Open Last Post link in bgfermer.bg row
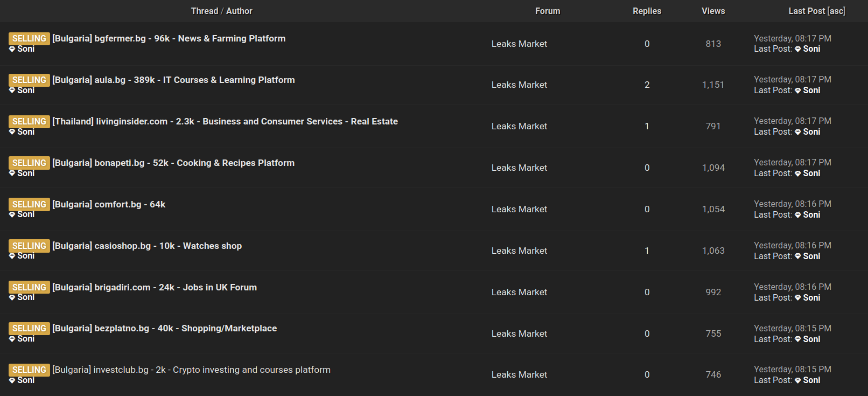This screenshot has height=396, width=868. 773,49
